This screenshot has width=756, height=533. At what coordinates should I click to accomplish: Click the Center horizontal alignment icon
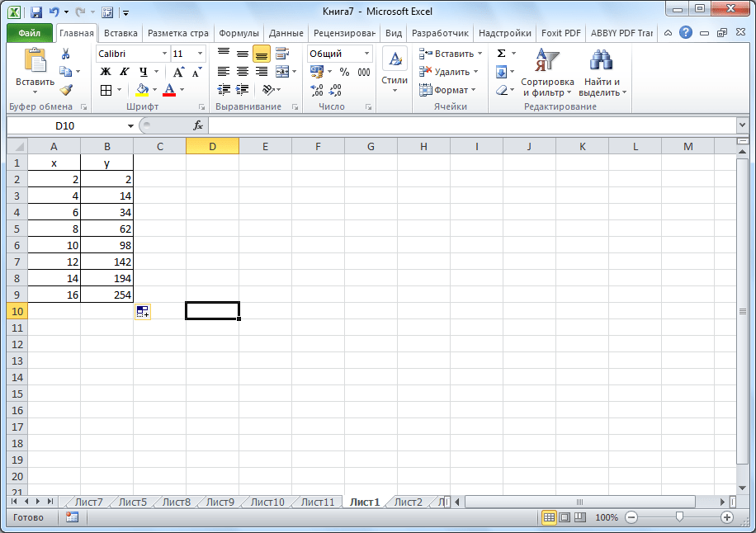click(x=243, y=72)
